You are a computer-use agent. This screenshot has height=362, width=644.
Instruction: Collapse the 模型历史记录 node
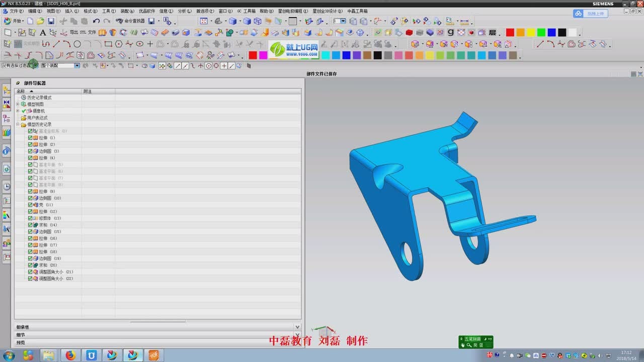pos(18,124)
